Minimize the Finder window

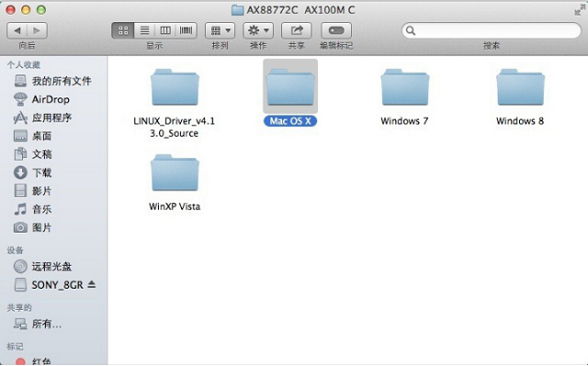point(26,10)
